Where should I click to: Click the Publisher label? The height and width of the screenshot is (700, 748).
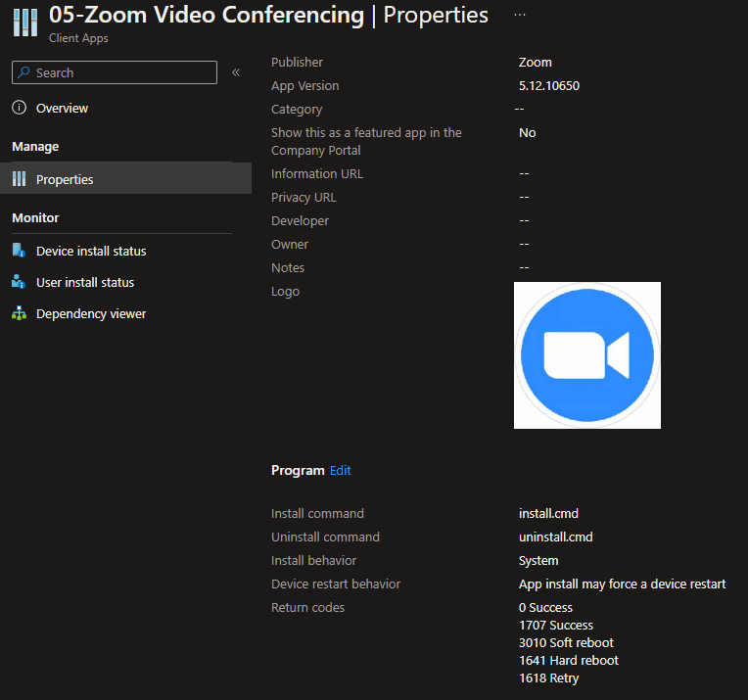pos(298,63)
